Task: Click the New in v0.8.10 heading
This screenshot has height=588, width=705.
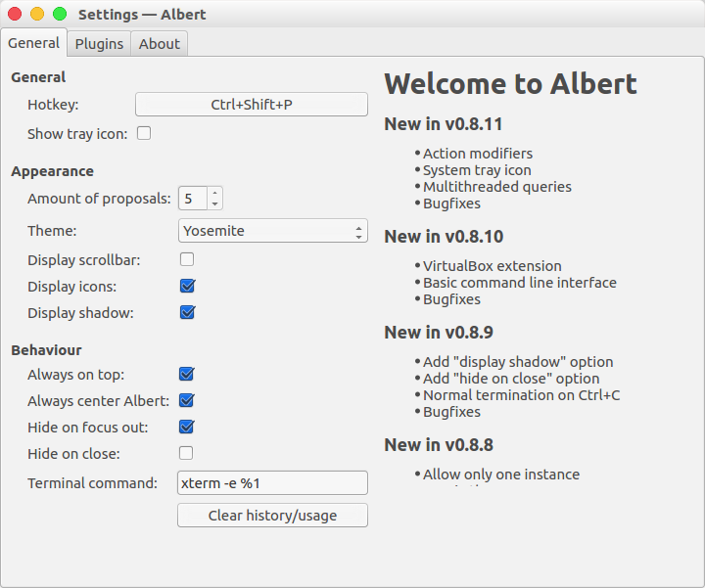Action: click(444, 237)
